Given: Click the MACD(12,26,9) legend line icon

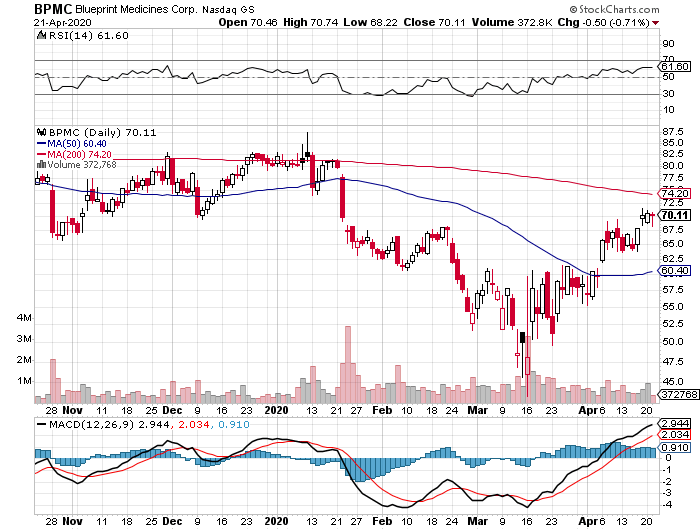Looking at the screenshot, I should click(x=39, y=424).
